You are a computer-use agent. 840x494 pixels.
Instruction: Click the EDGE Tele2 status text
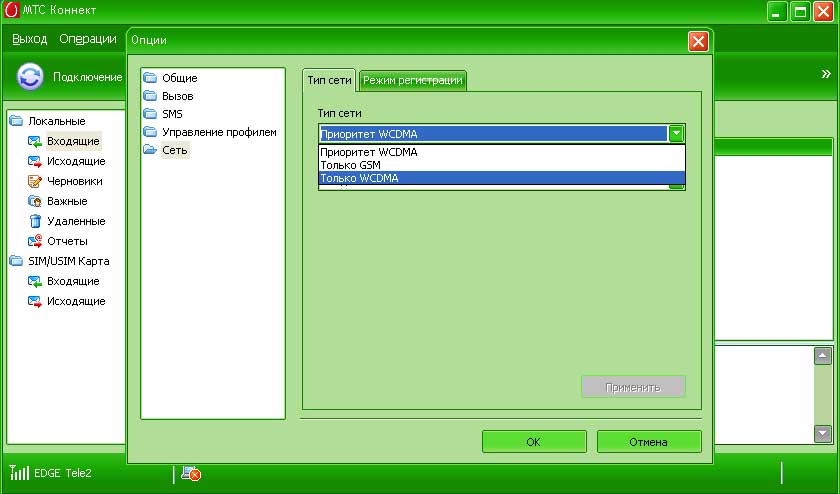[x=63, y=473]
